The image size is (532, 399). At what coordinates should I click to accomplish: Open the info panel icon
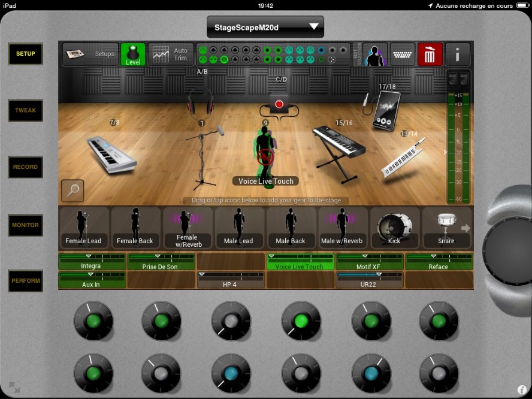pos(458,55)
